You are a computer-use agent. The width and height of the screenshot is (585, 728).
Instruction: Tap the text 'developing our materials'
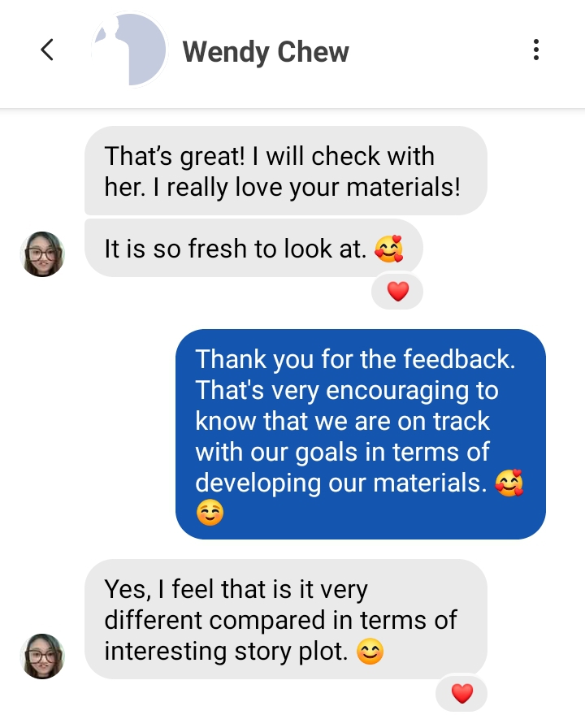[x=339, y=483]
